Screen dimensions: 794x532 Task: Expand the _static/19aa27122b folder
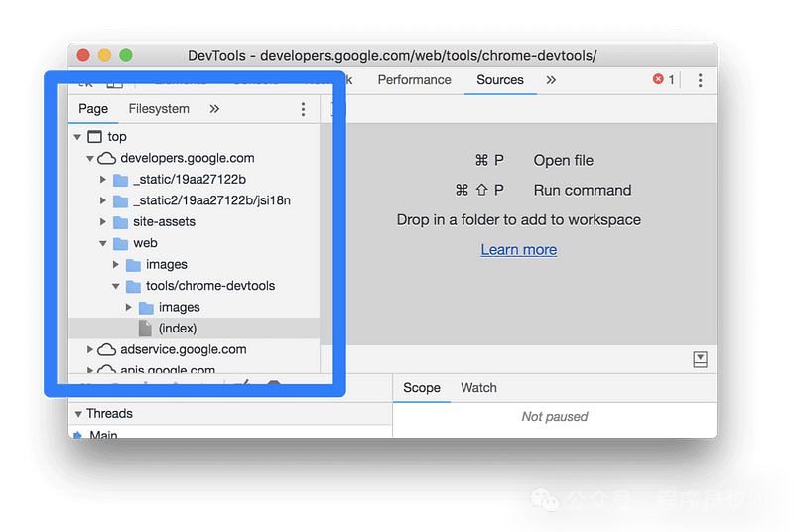click(103, 180)
